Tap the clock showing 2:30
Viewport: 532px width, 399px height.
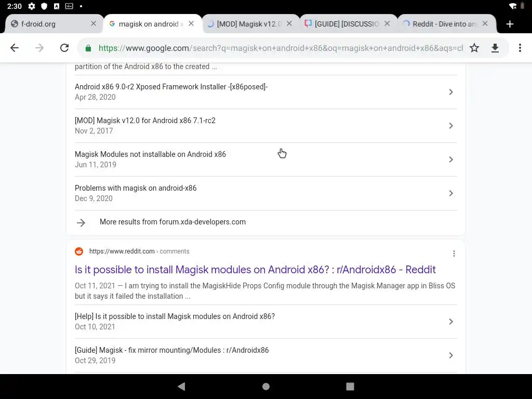click(x=14, y=6)
